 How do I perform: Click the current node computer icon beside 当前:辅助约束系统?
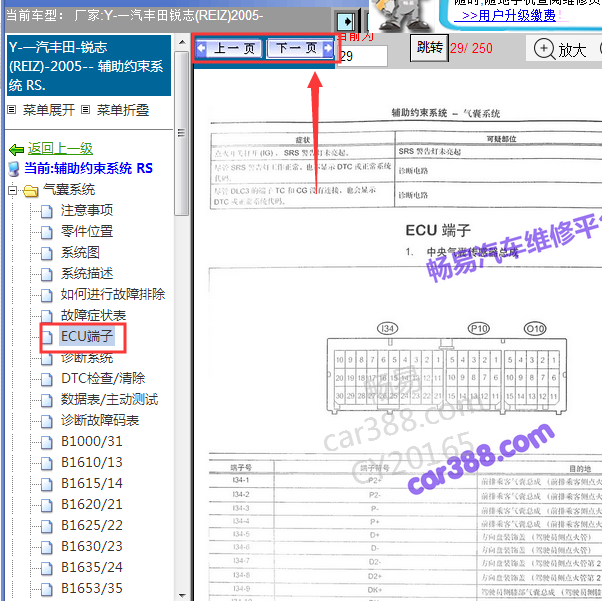pos(14,169)
